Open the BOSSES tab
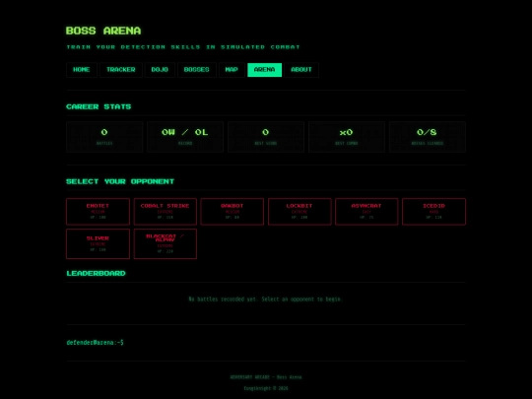This screenshot has width=532, height=399. pos(197,70)
